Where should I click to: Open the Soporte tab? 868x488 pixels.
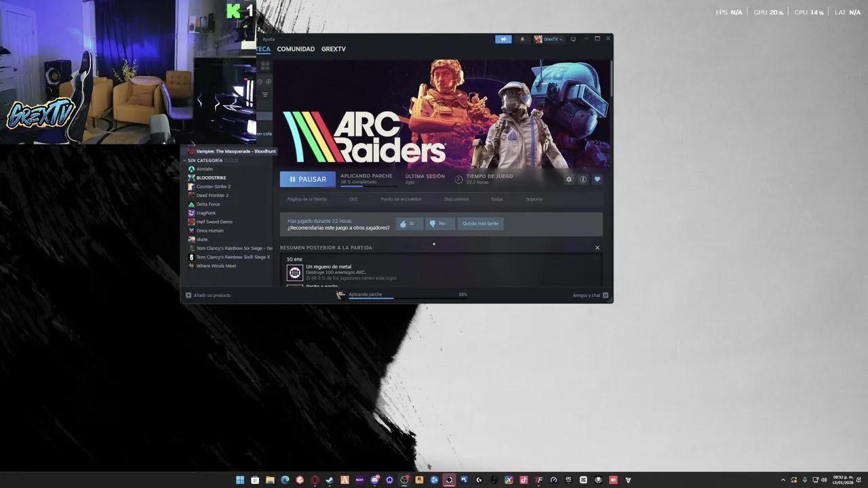[x=534, y=199]
